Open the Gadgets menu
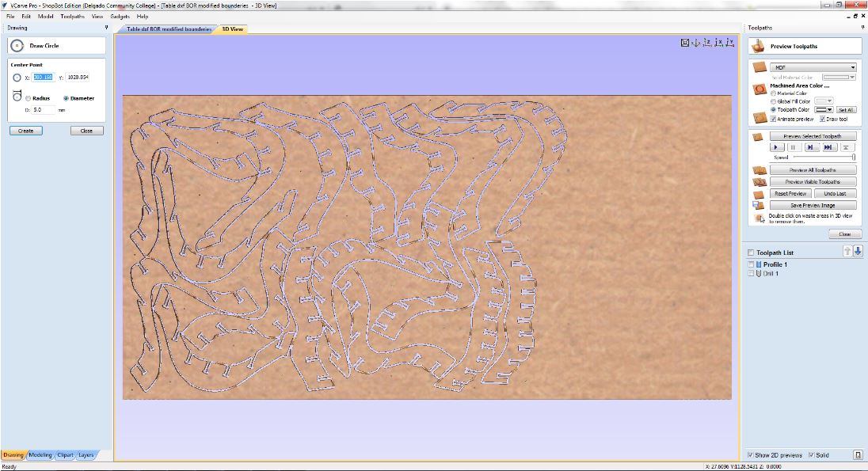Screen dimensions: 868x471 click(120, 17)
